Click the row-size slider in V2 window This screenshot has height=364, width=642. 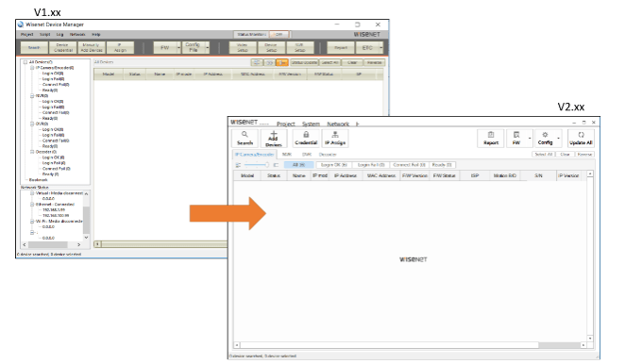tap(257, 165)
